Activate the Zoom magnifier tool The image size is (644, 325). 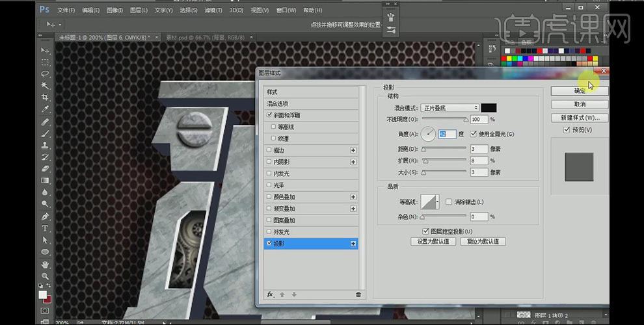(x=46, y=276)
